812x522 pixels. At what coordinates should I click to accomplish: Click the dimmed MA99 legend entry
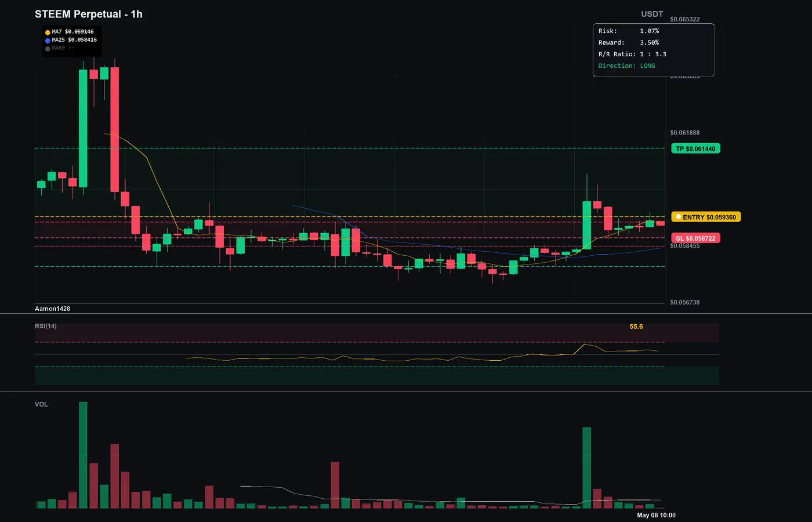63,48
